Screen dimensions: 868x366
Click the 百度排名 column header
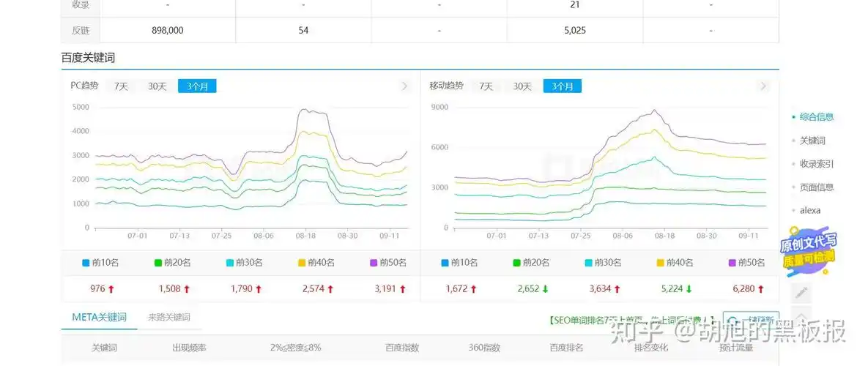point(566,348)
